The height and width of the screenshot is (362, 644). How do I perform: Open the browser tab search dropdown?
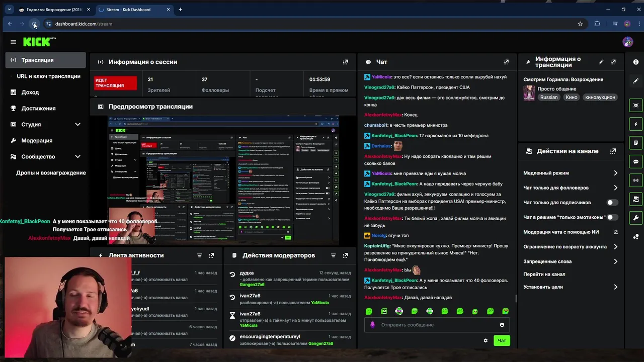(9, 10)
